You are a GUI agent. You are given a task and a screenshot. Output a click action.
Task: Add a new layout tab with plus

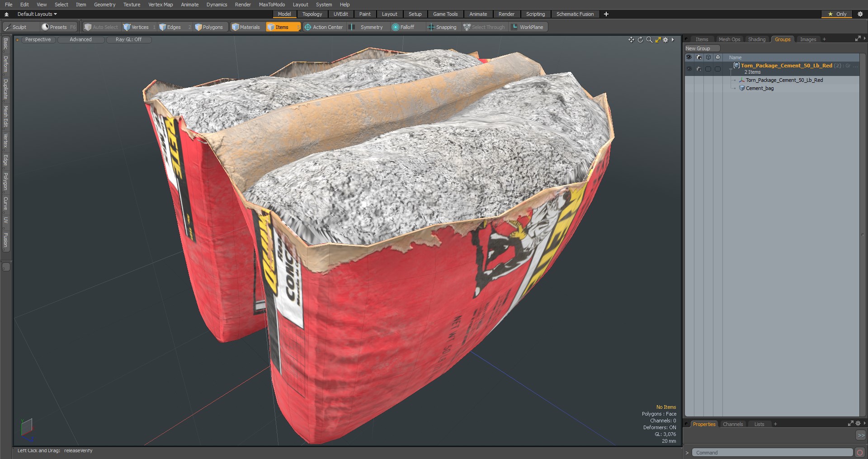606,14
